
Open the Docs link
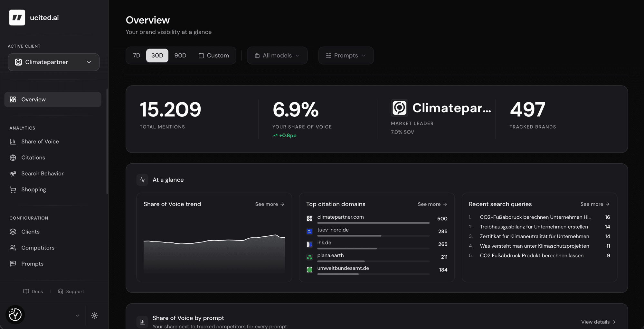click(x=33, y=291)
